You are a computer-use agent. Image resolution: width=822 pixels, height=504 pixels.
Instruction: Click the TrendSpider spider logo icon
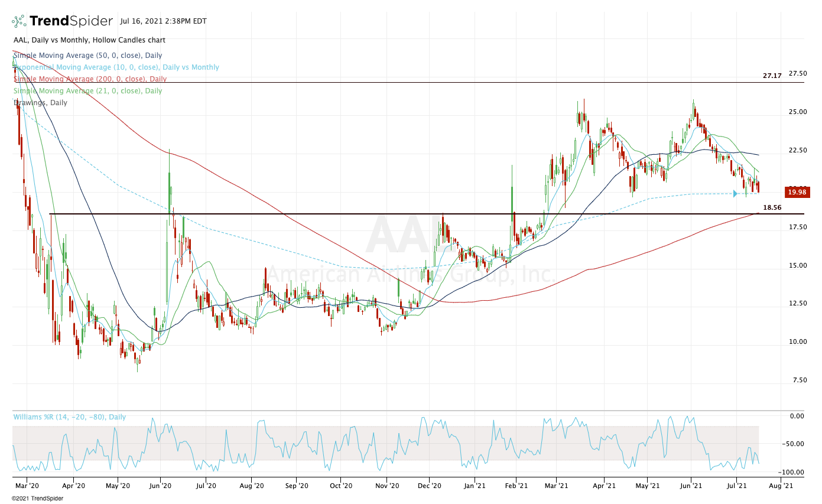pyautogui.click(x=19, y=21)
